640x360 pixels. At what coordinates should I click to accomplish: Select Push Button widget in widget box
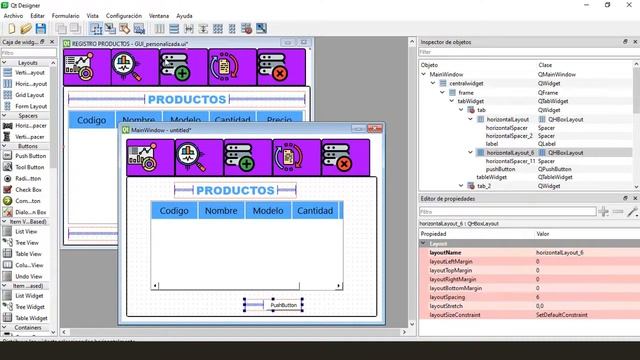click(25, 156)
